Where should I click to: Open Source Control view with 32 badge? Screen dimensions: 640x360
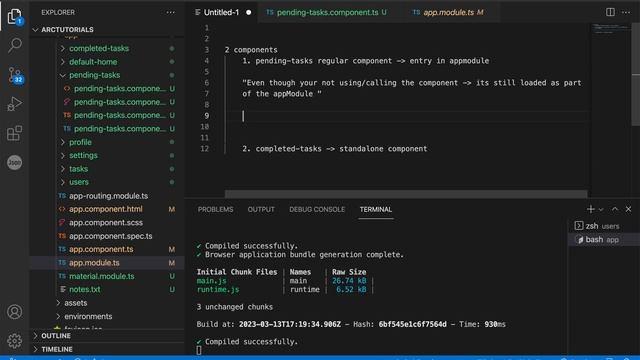point(15,75)
